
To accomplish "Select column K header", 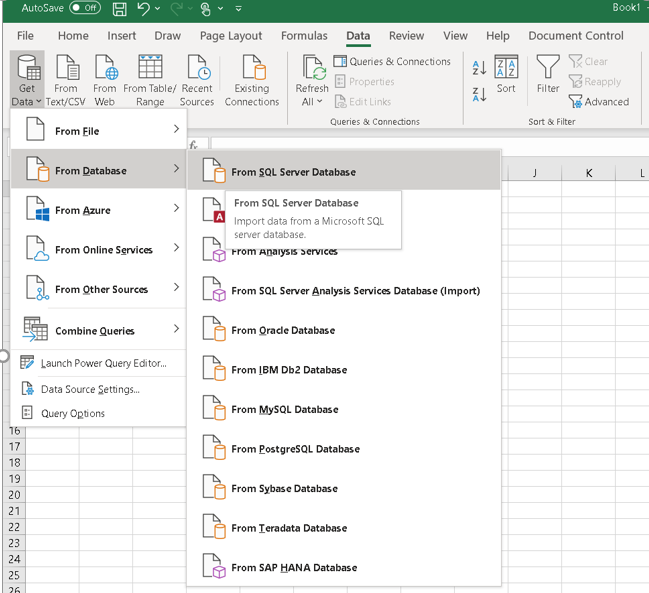I will pos(589,173).
